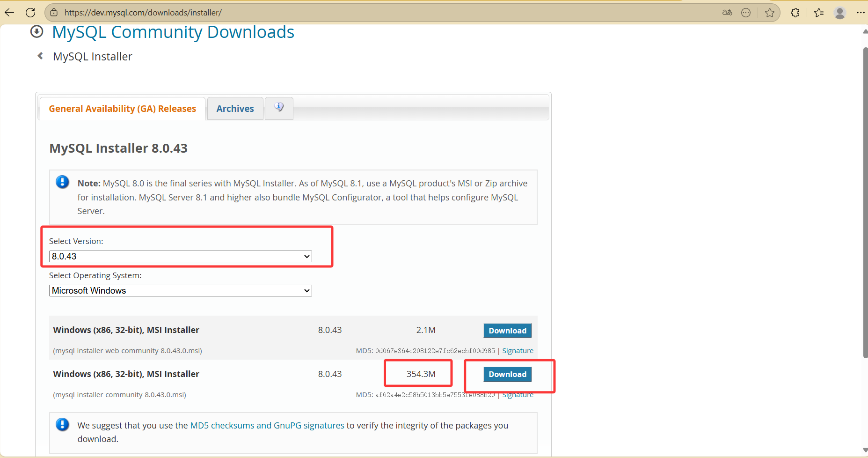868x458 pixels.
Task: Click filename text mysql-installer-community-8.0.43.0.msi
Action: (119, 395)
